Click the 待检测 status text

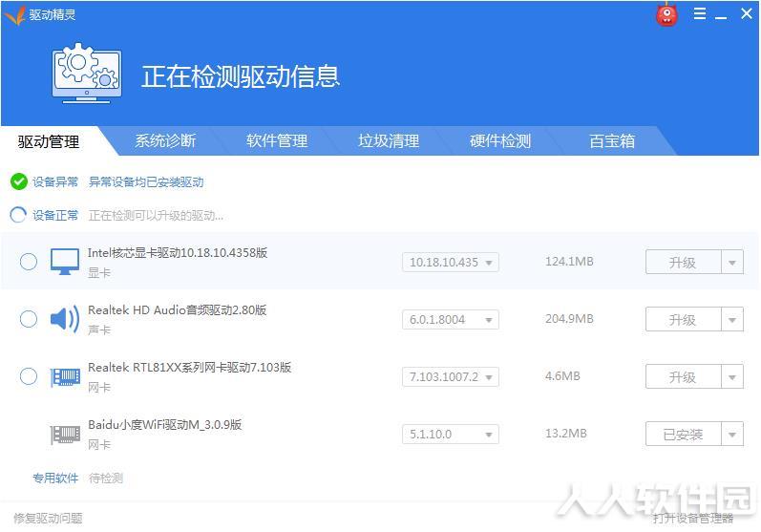tap(106, 479)
